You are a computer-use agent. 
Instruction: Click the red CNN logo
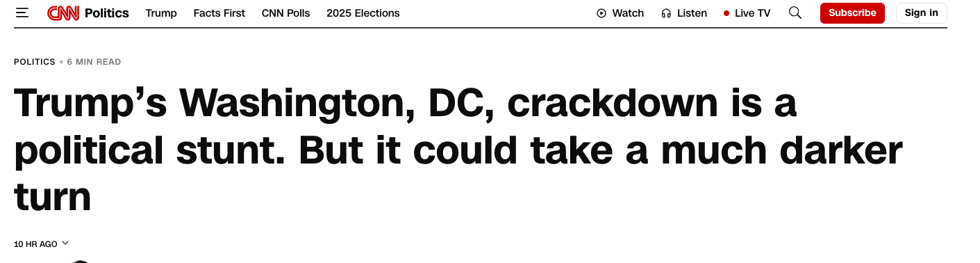(x=63, y=13)
